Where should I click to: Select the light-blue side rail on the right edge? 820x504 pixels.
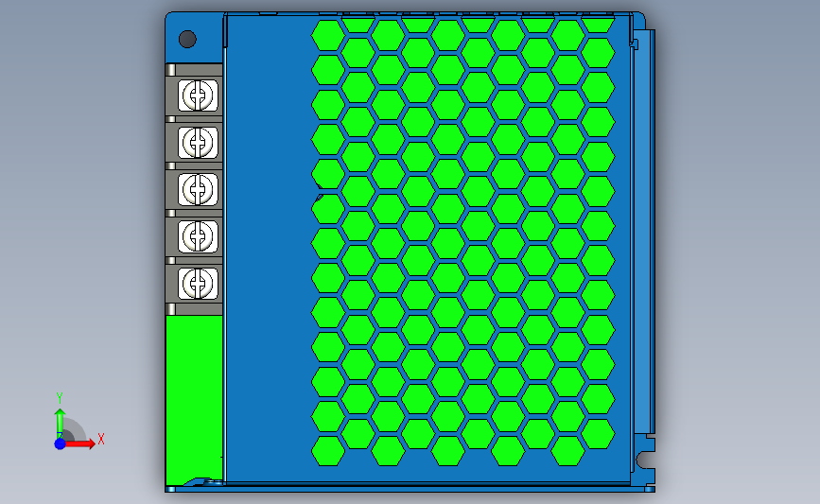[644, 232]
